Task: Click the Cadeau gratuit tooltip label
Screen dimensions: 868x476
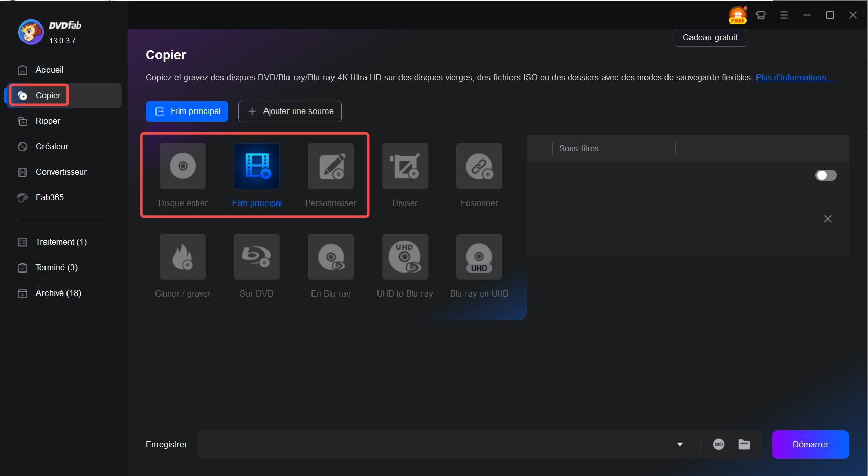Action: pyautogui.click(x=710, y=37)
